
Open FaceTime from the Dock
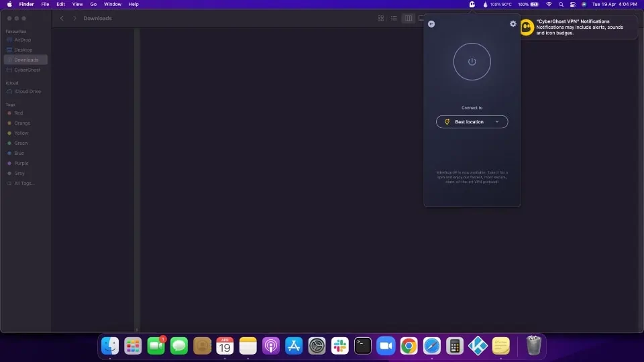coord(156,346)
